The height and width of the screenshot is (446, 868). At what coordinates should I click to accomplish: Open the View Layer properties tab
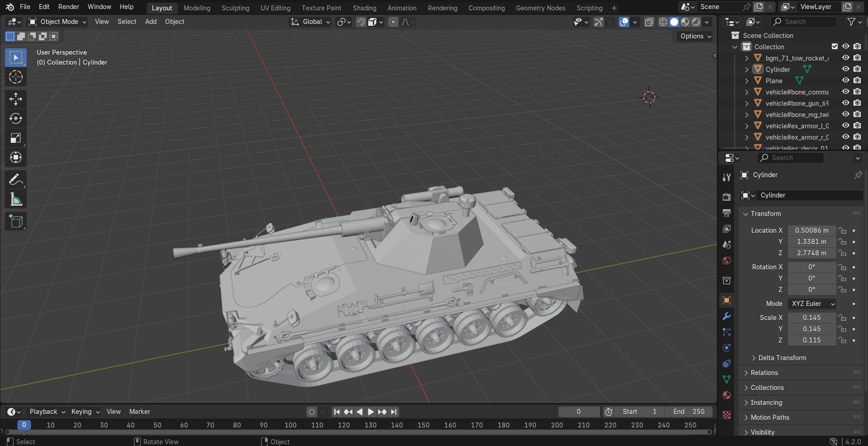726,229
